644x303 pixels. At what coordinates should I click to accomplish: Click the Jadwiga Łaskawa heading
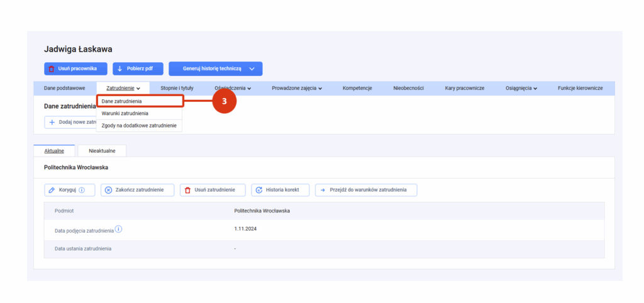[78, 49]
